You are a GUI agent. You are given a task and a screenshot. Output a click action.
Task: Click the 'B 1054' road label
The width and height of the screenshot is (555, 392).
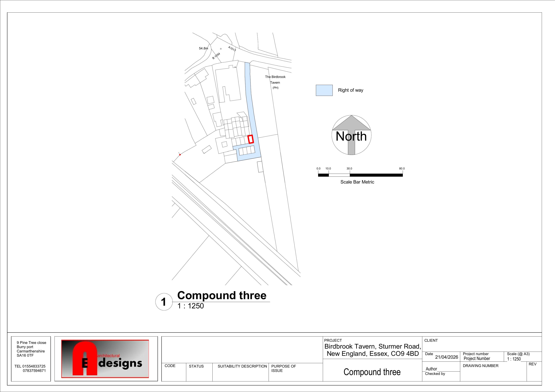coord(216,56)
